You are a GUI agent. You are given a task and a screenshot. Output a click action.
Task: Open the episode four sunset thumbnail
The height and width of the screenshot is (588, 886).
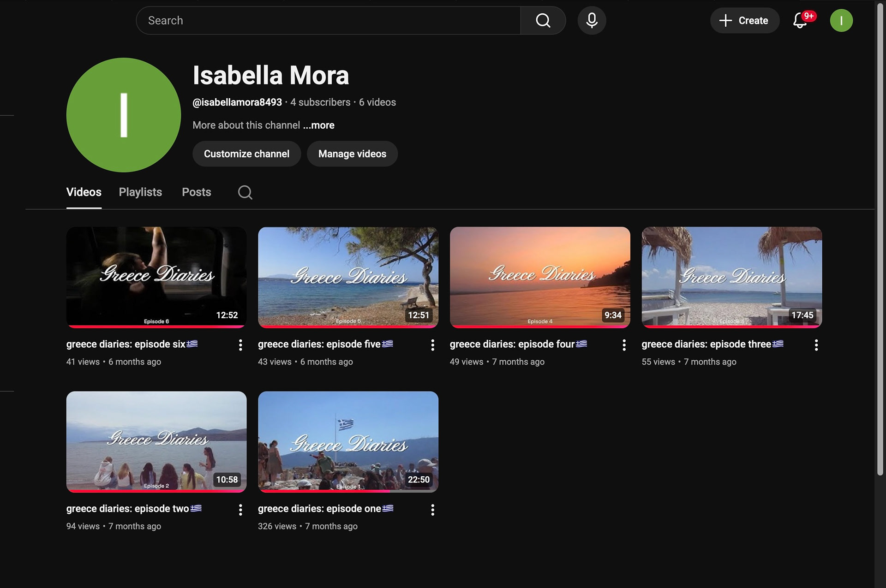(x=539, y=277)
